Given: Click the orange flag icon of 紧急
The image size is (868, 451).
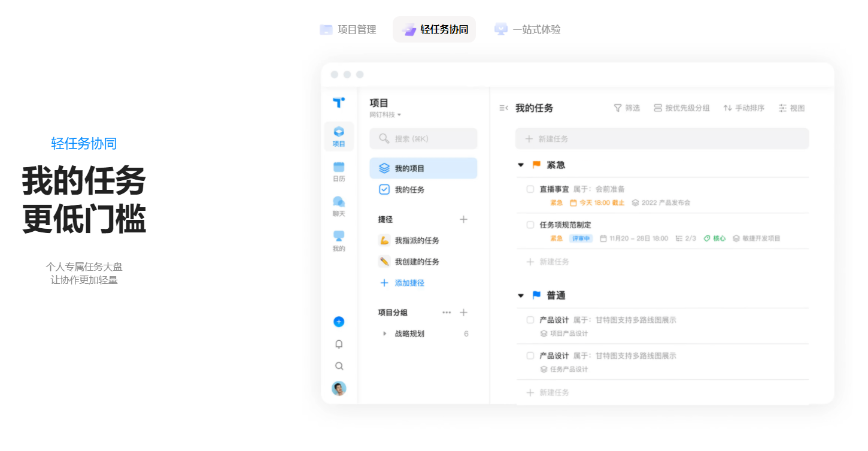Looking at the screenshot, I should [x=536, y=164].
